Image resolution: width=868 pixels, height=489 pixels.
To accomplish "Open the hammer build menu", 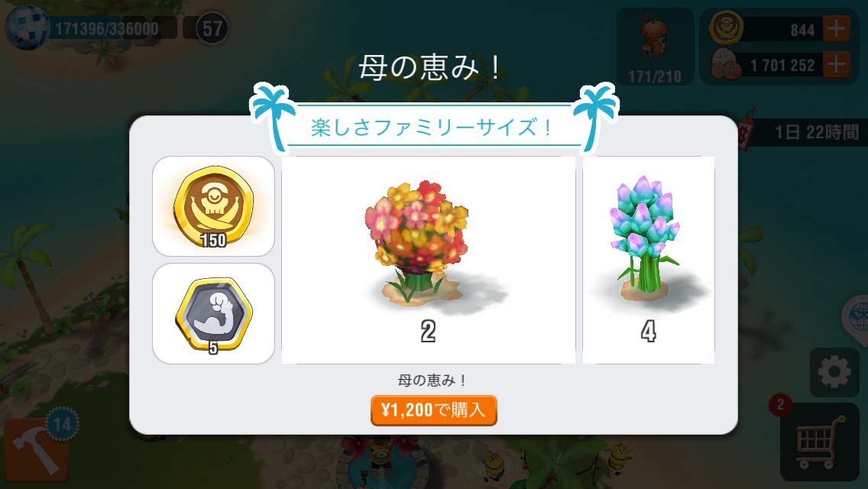I will tap(37, 450).
